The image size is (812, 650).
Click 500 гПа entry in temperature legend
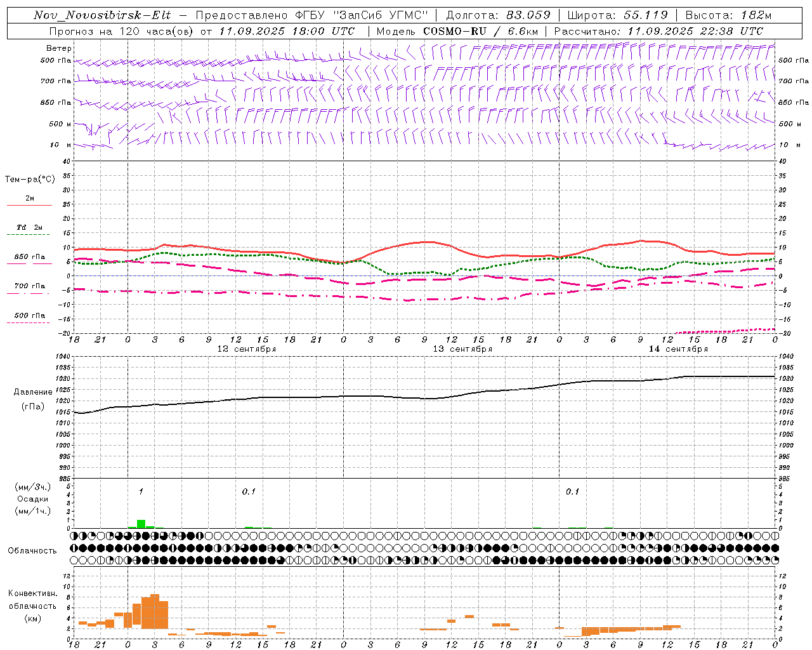(30, 315)
